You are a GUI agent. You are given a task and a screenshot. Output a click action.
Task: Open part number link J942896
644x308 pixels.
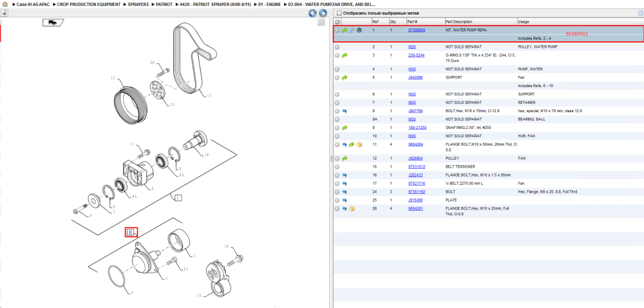(415, 77)
